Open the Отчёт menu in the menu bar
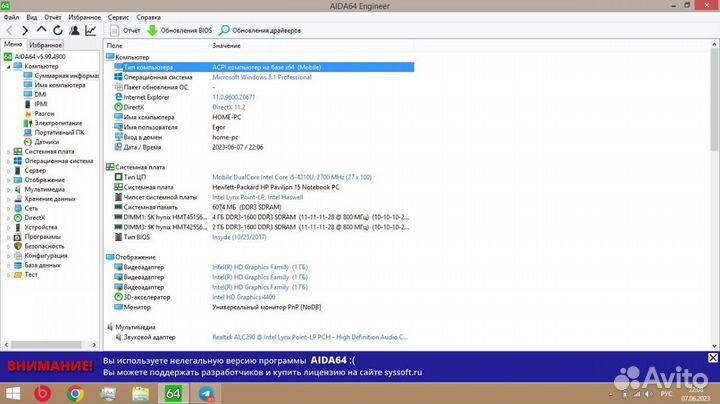This screenshot has width=720, height=404. point(53,17)
